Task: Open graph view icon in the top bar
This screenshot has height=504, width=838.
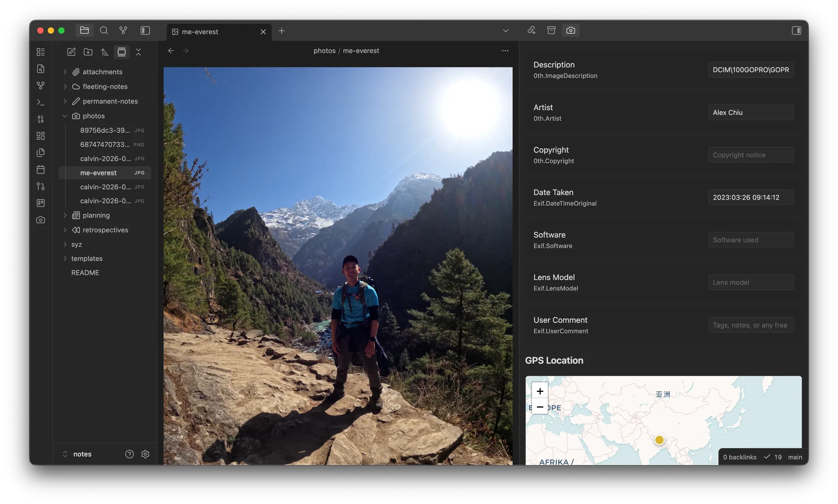Action: (x=123, y=30)
